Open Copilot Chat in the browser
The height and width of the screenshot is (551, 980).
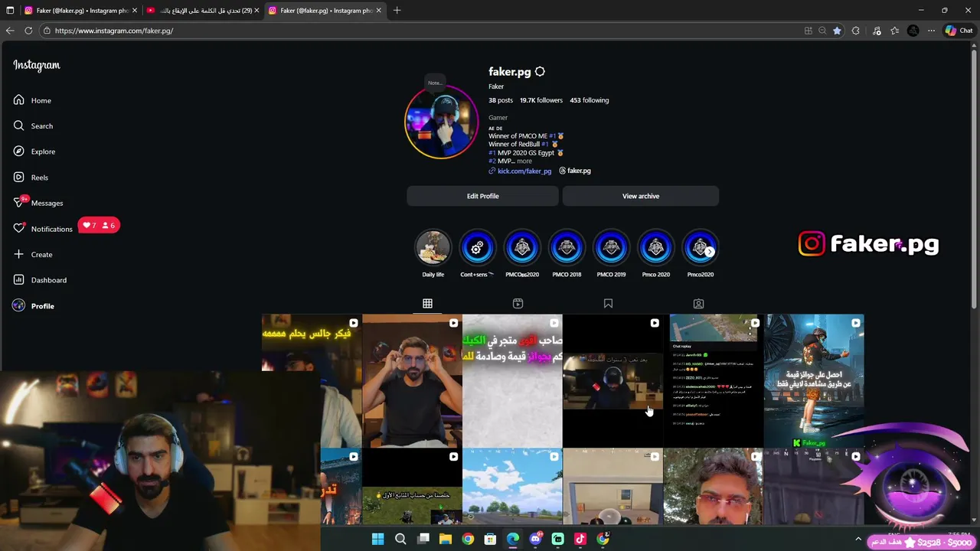tap(959, 31)
